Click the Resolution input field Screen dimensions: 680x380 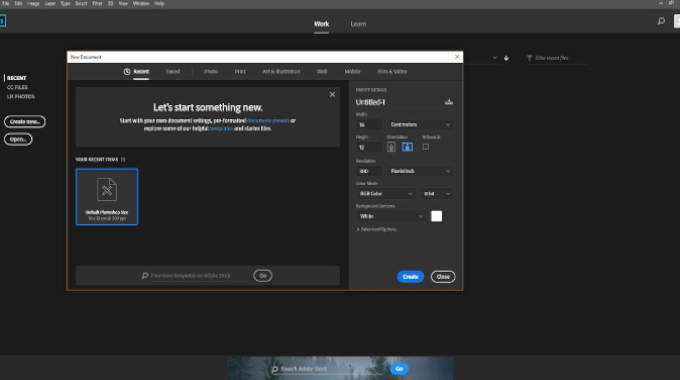369,171
